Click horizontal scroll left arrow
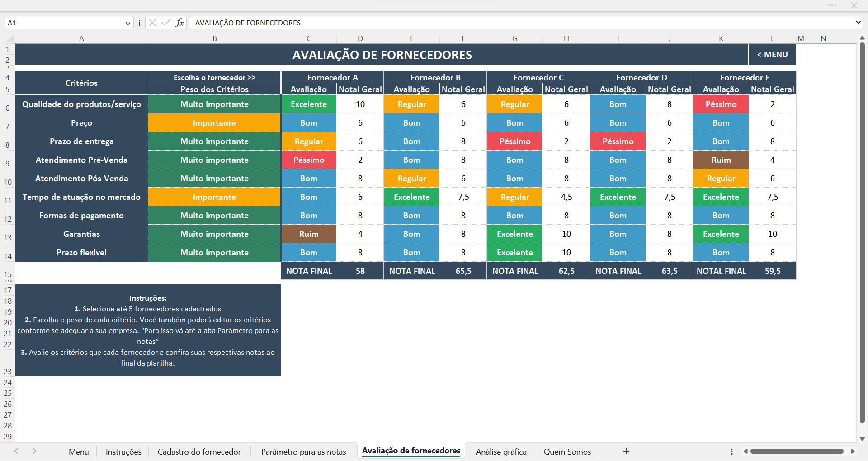The image size is (868, 461). coord(745,452)
